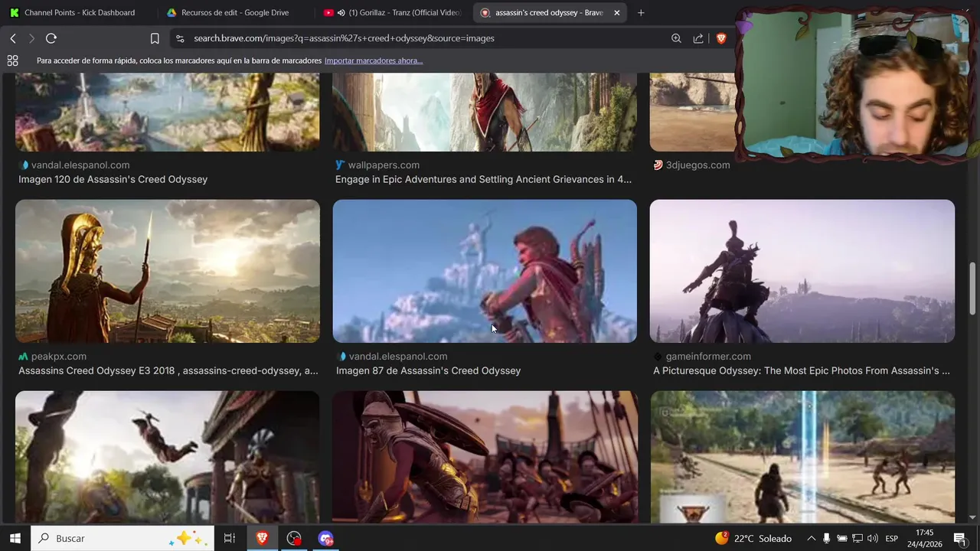Open the Imagen 120 landscape thumbnail

click(x=168, y=112)
